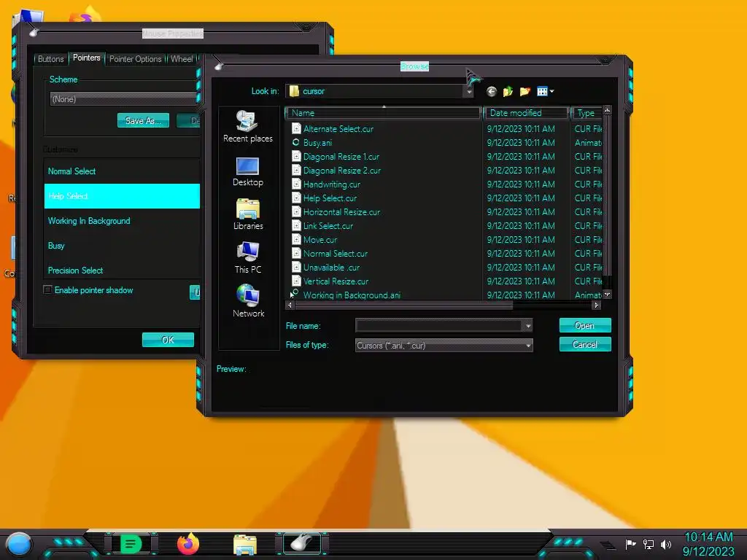Expand the Look in folder dropdown

click(469, 91)
